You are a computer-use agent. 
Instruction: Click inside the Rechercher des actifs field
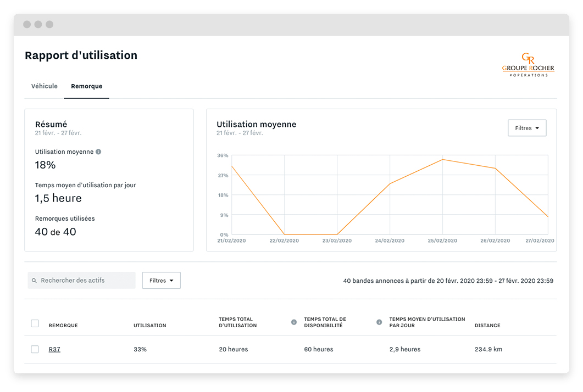[x=82, y=280]
